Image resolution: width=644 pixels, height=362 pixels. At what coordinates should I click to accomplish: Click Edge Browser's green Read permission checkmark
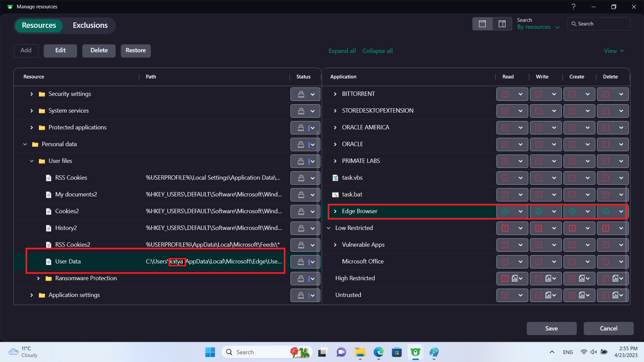pyautogui.click(x=505, y=212)
